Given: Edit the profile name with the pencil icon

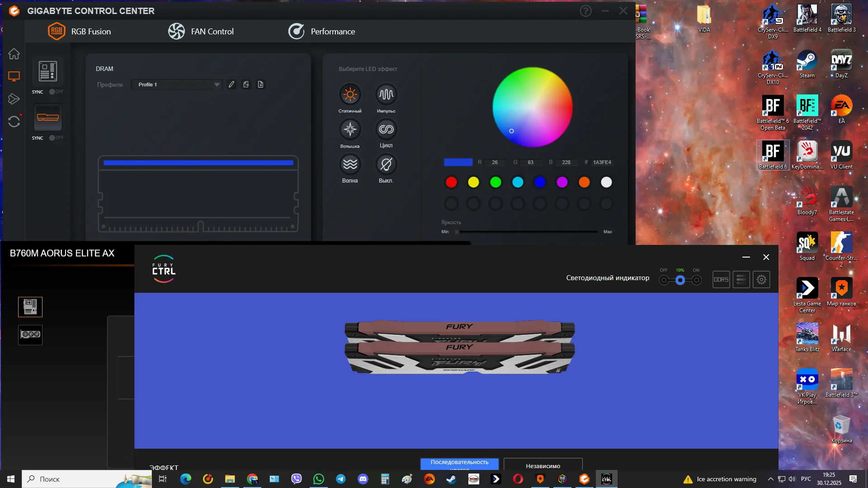Looking at the screenshot, I should tap(231, 84).
